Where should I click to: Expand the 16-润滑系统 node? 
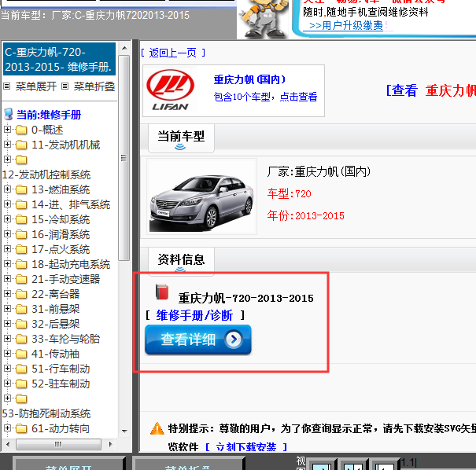tap(7, 233)
